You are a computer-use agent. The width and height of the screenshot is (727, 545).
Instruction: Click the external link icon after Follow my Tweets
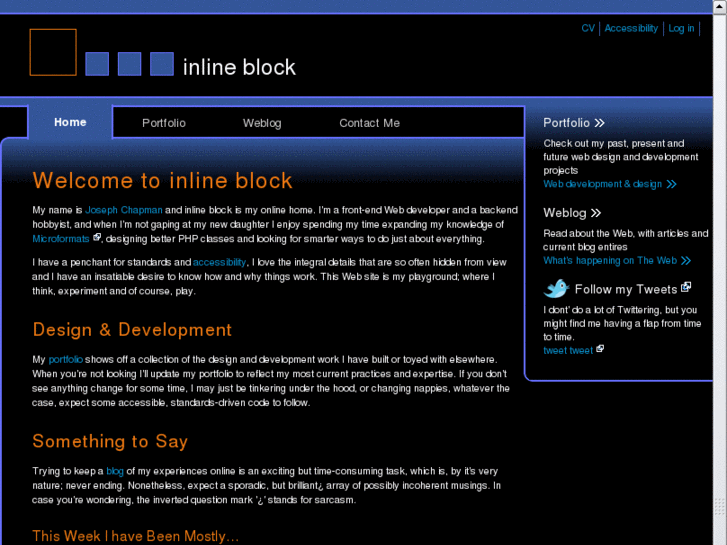click(686, 287)
